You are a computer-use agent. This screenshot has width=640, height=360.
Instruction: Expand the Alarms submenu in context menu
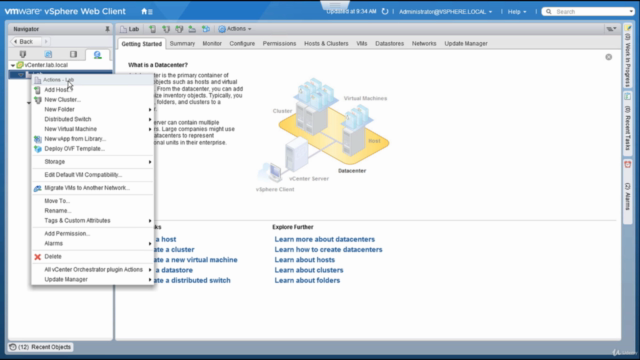coord(93,243)
